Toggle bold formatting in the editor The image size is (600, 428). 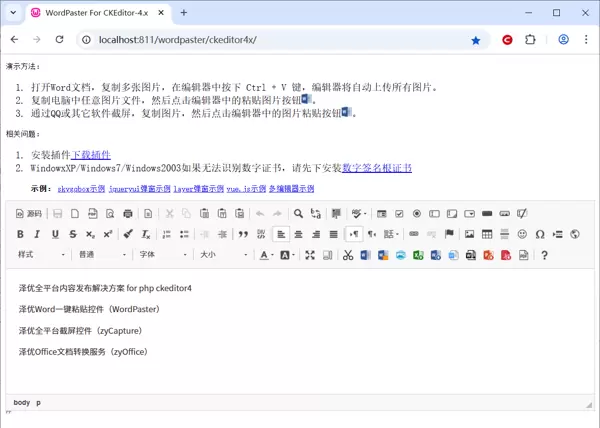pyautogui.click(x=20, y=234)
